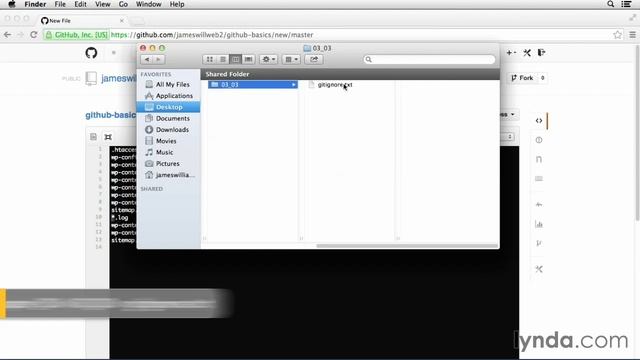Select the 03_03 folder
Viewport: 640px width, 360px height.
point(253,84)
